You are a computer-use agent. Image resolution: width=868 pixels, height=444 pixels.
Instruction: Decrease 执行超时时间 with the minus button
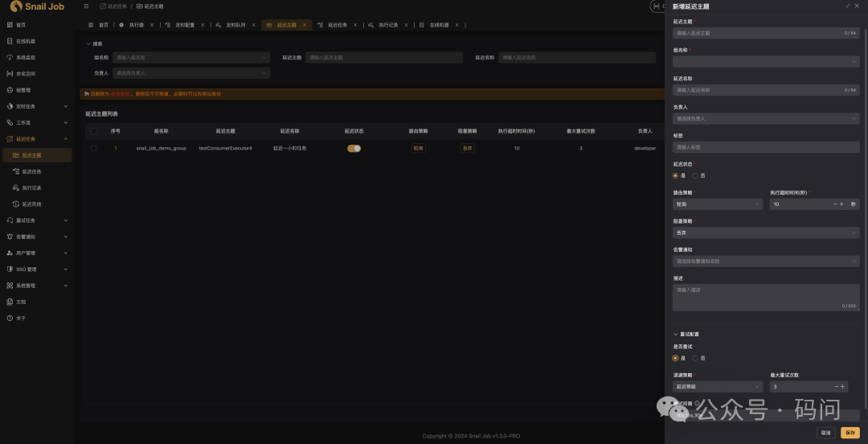[835, 204]
